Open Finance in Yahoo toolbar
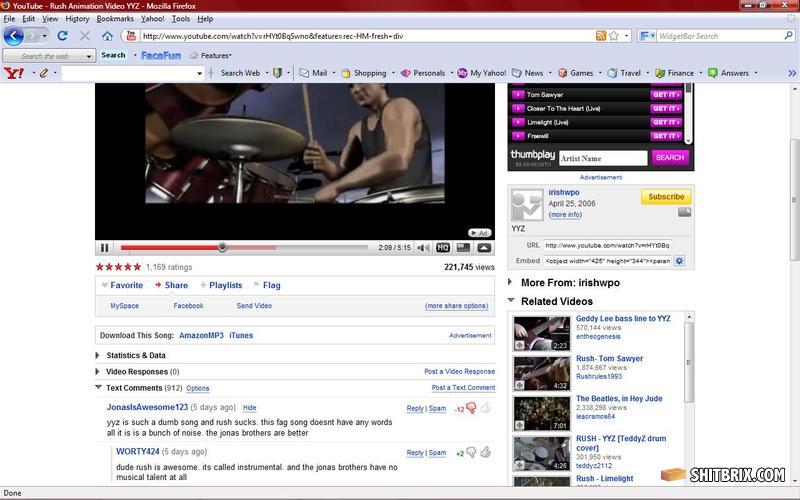This screenshot has width=800, height=500. point(674,73)
